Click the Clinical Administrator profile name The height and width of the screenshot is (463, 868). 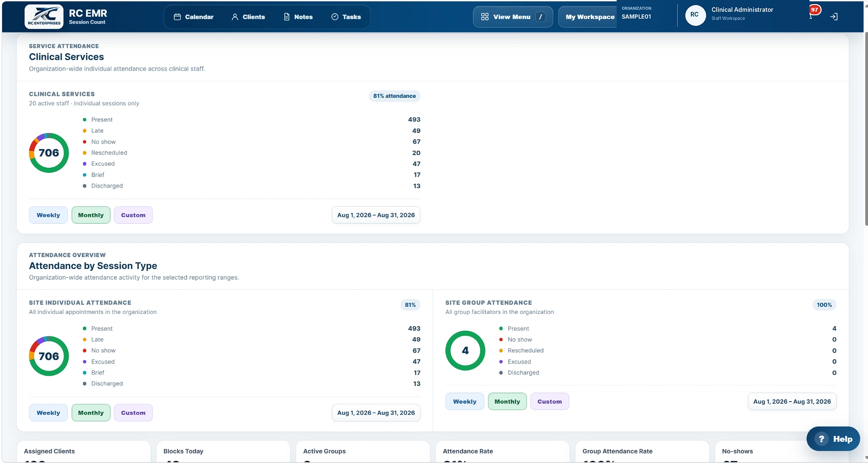(742, 10)
